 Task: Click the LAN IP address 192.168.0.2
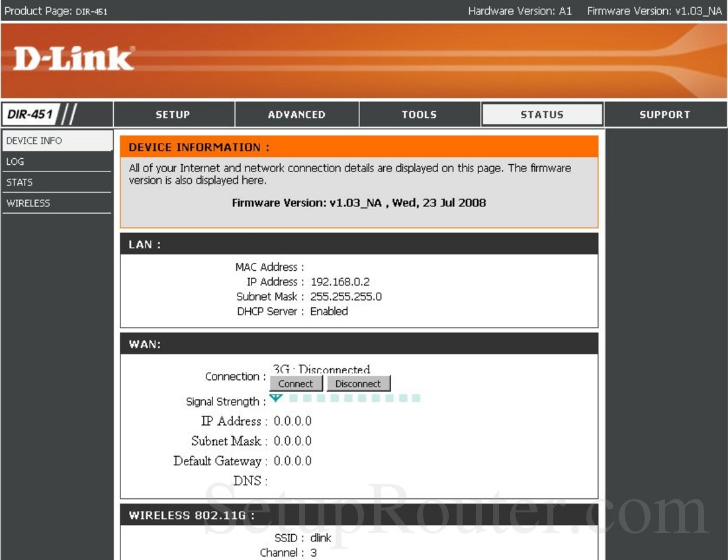(x=340, y=282)
